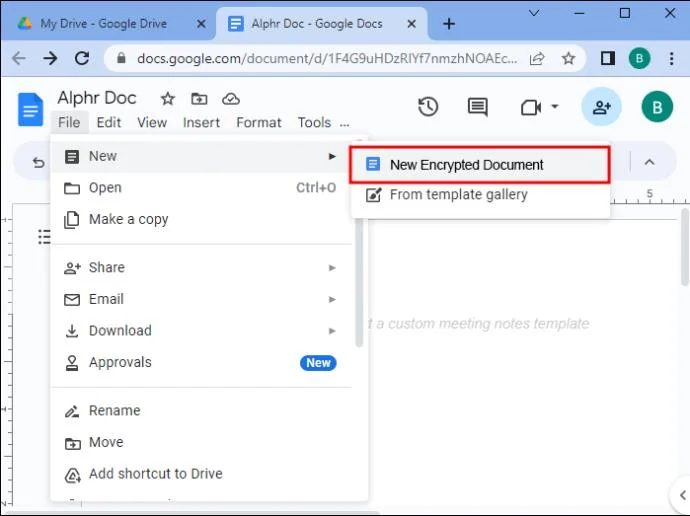
Task: Open the green B account avatar in Docs
Action: 657,107
